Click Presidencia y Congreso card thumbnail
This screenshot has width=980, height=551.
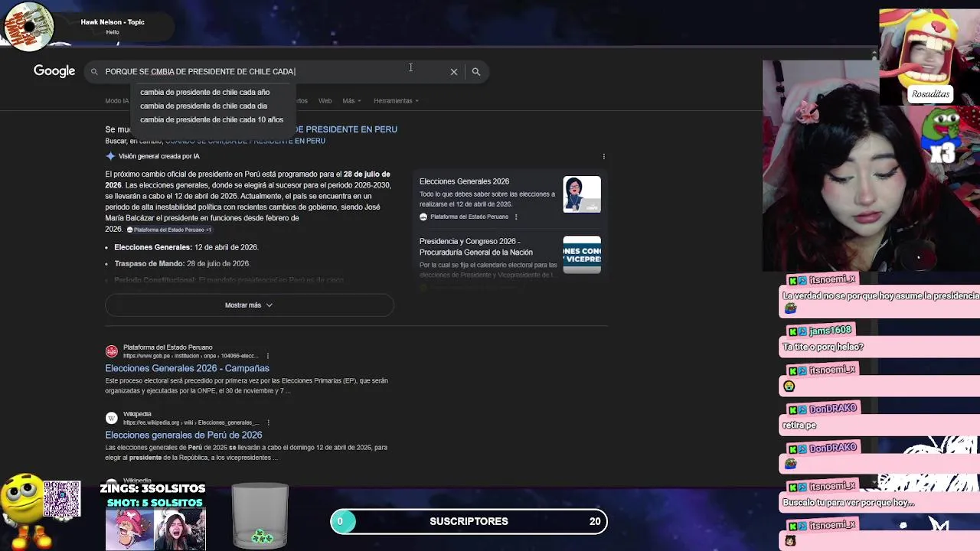click(x=582, y=255)
